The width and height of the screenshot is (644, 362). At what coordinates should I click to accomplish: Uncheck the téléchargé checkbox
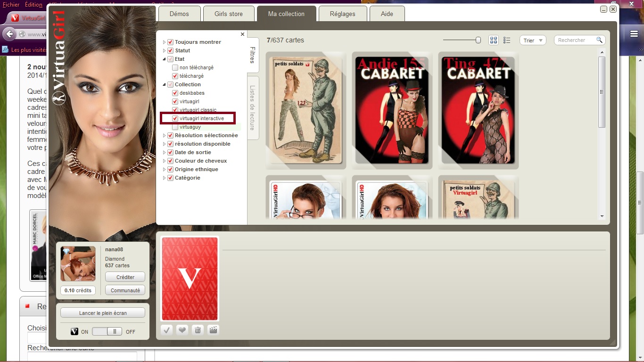pos(175,76)
